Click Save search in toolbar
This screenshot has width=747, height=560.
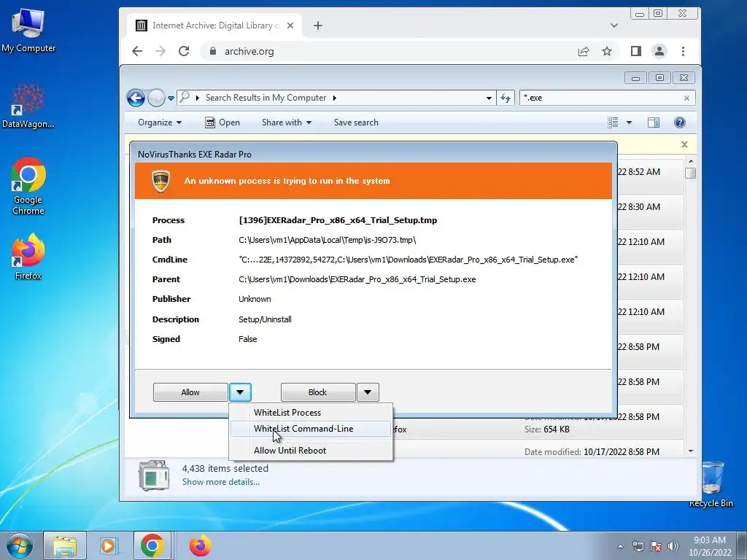(356, 122)
